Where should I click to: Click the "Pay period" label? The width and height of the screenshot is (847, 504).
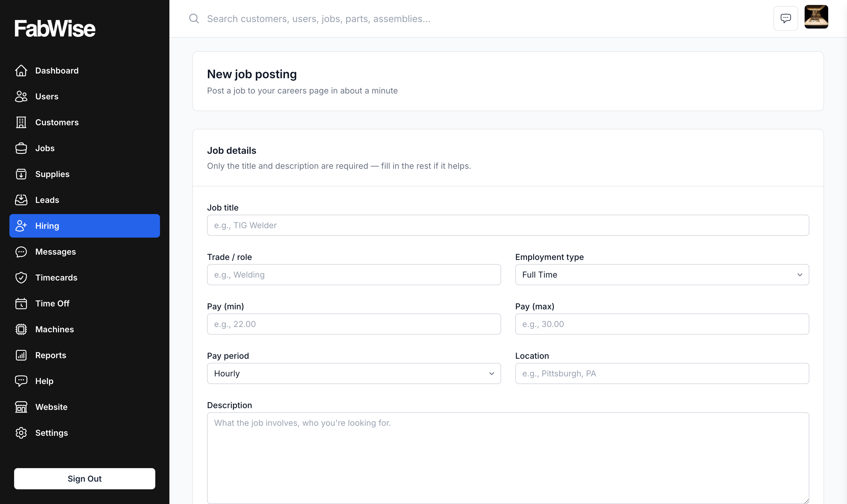tap(228, 356)
